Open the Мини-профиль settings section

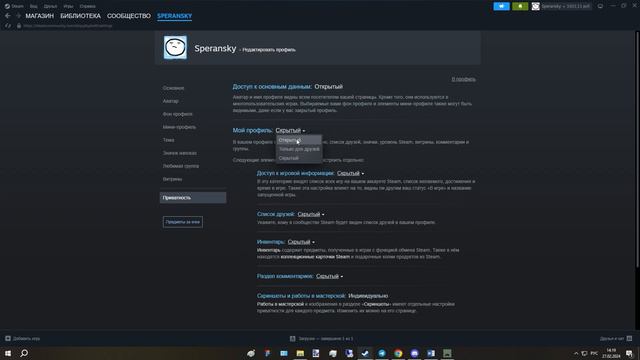point(179,127)
